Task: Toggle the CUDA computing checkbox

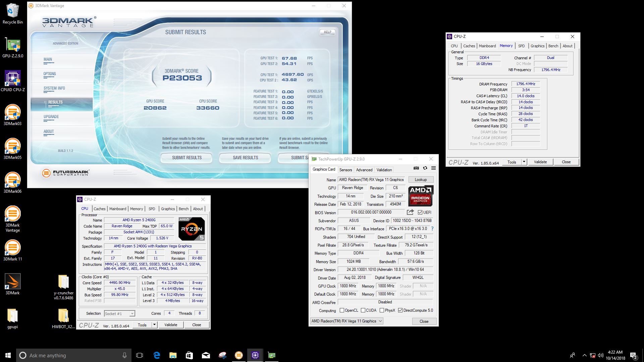Action: pyautogui.click(x=363, y=310)
